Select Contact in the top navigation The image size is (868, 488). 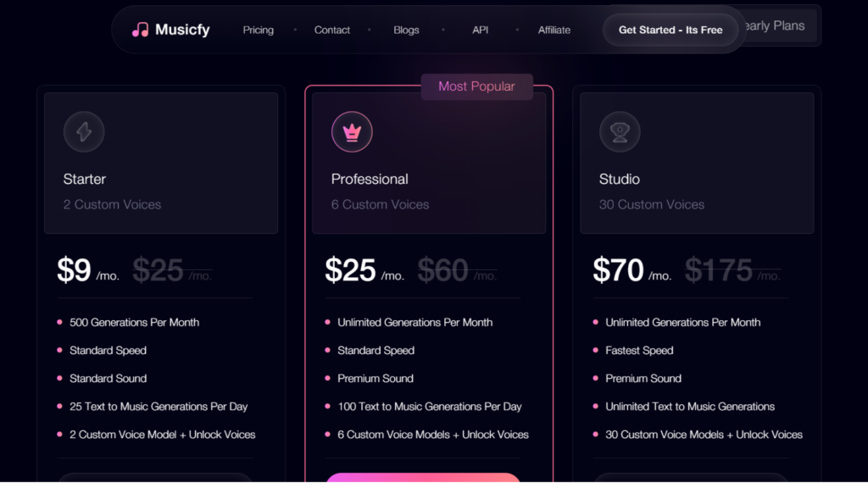(x=331, y=30)
